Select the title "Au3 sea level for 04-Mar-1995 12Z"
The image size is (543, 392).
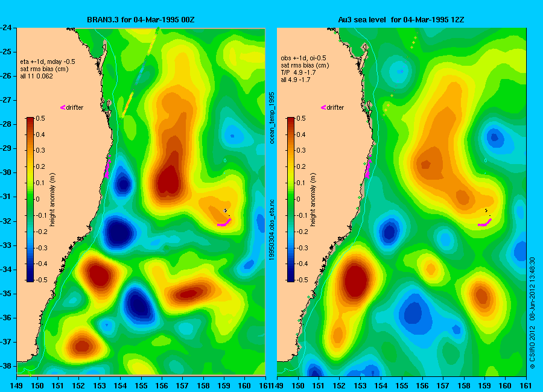401,20
